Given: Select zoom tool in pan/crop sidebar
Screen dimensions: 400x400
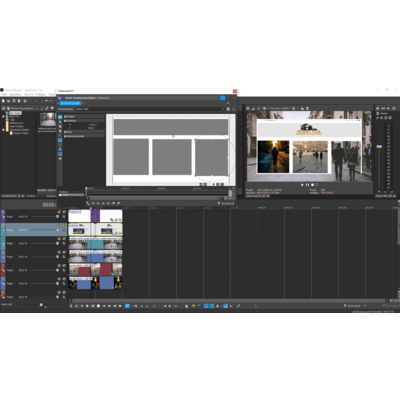Looking at the screenshot, I should 60,149.
